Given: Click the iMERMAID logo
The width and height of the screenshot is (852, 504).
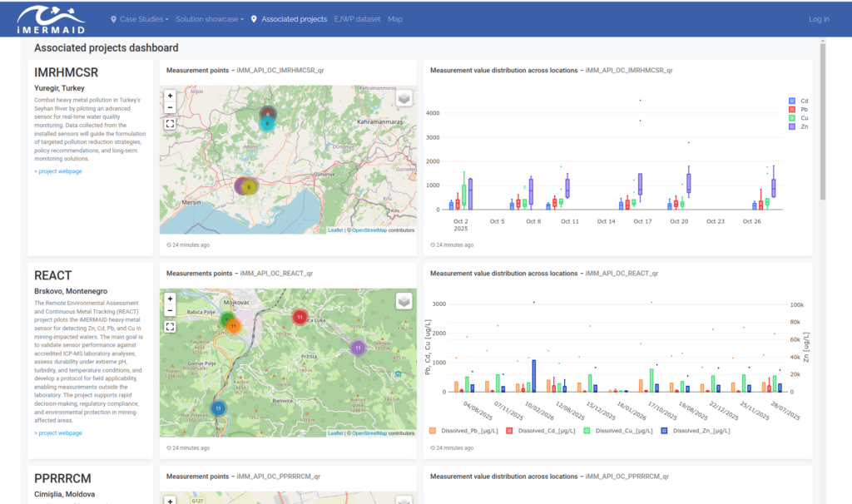Looking at the screenshot, I should tap(51, 20).
